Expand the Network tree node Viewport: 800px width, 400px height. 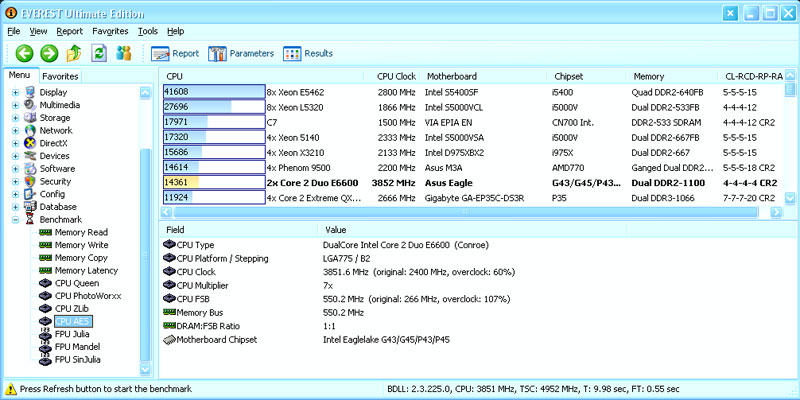click(x=15, y=131)
